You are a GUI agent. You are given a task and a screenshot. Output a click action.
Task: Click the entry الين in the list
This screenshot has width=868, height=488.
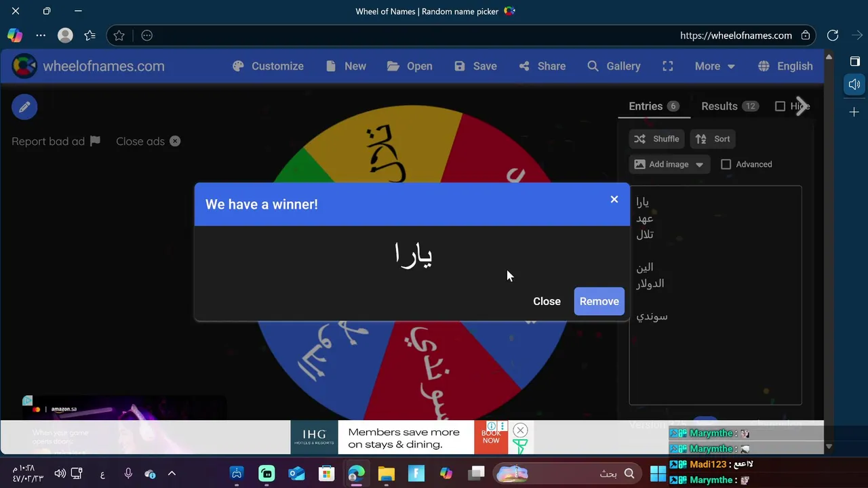[645, 267]
